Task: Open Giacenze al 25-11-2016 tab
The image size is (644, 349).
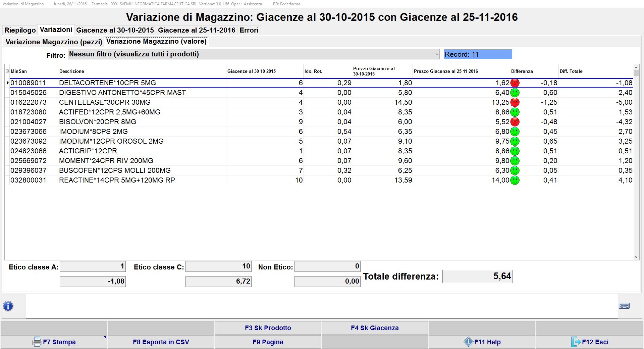Action: click(197, 30)
